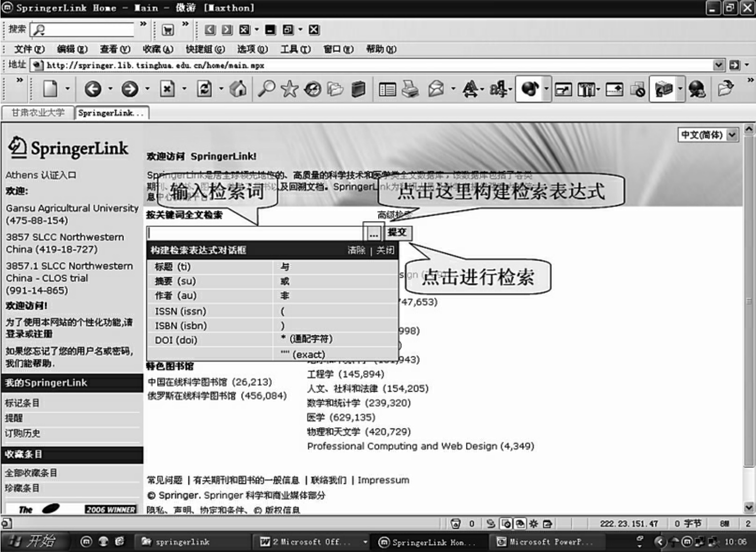Go to the browser home page

pyautogui.click(x=238, y=89)
